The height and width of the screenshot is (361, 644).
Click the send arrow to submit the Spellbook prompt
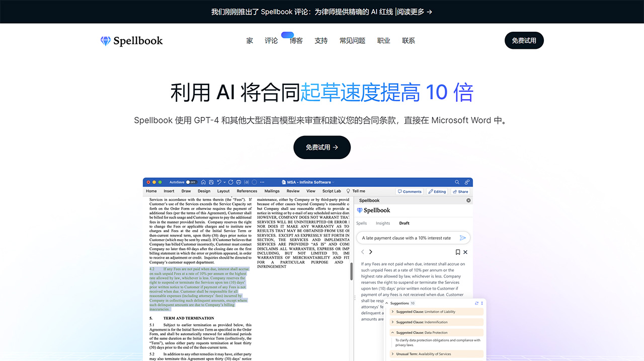pos(462,238)
